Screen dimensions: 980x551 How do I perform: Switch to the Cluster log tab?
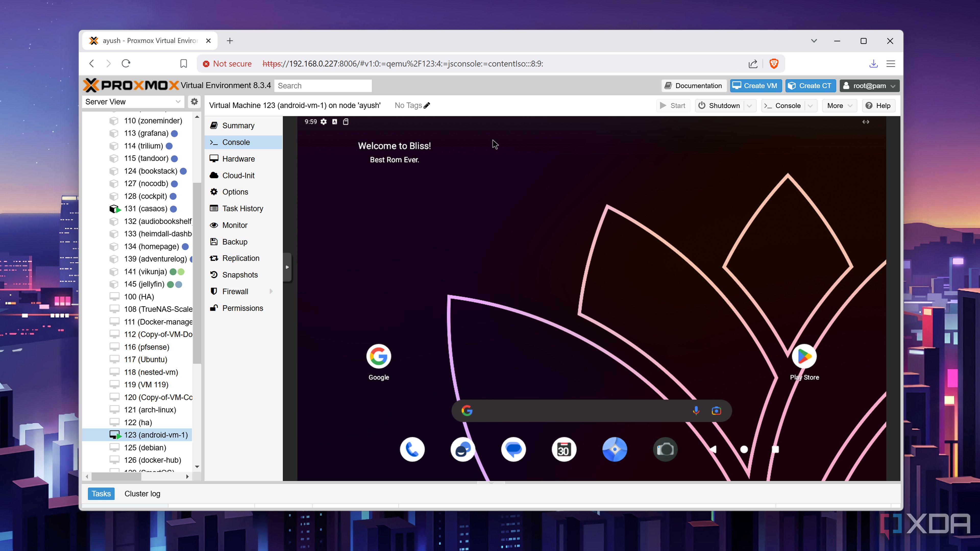click(142, 494)
